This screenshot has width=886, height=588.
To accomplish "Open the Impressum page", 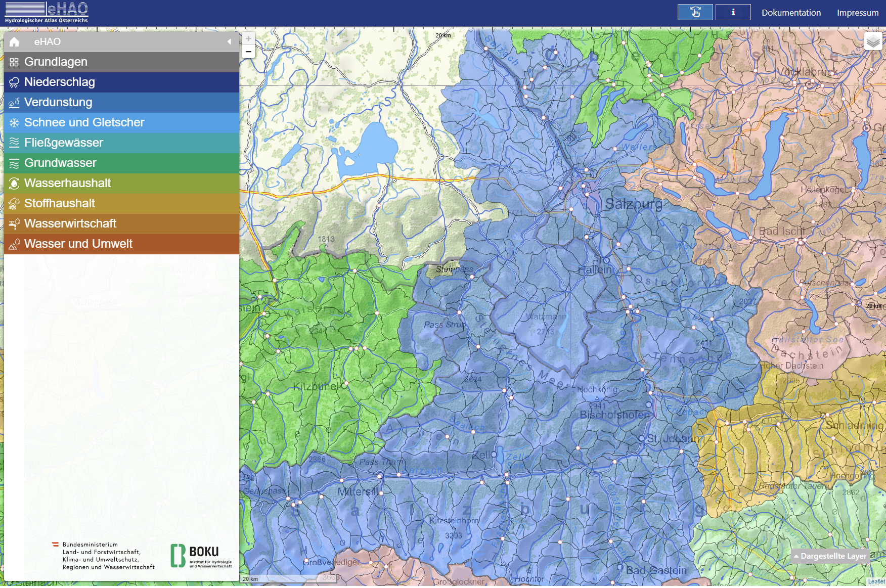I will click(x=857, y=13).
